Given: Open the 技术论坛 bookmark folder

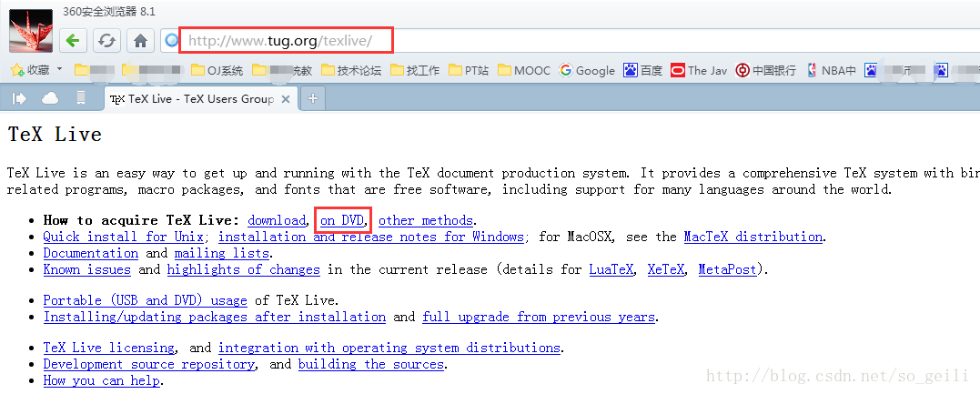Looking at the screenshot, I should (351, 71).
